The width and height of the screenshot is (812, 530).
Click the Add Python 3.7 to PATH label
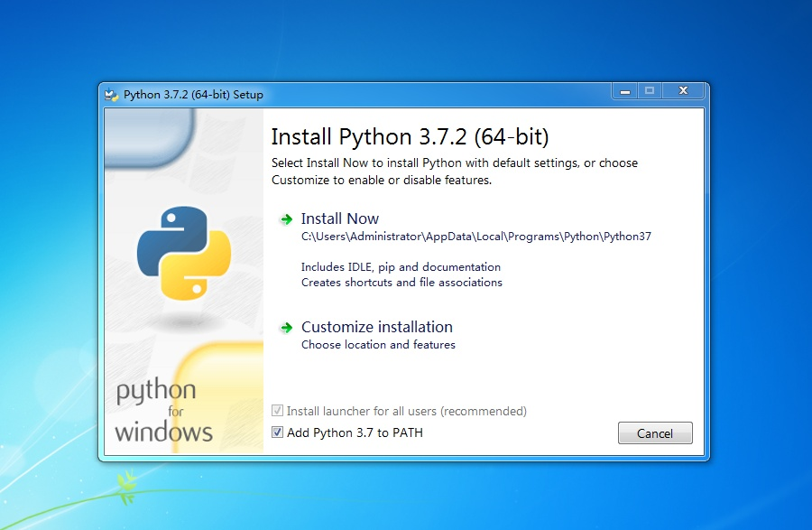point(357,432)
